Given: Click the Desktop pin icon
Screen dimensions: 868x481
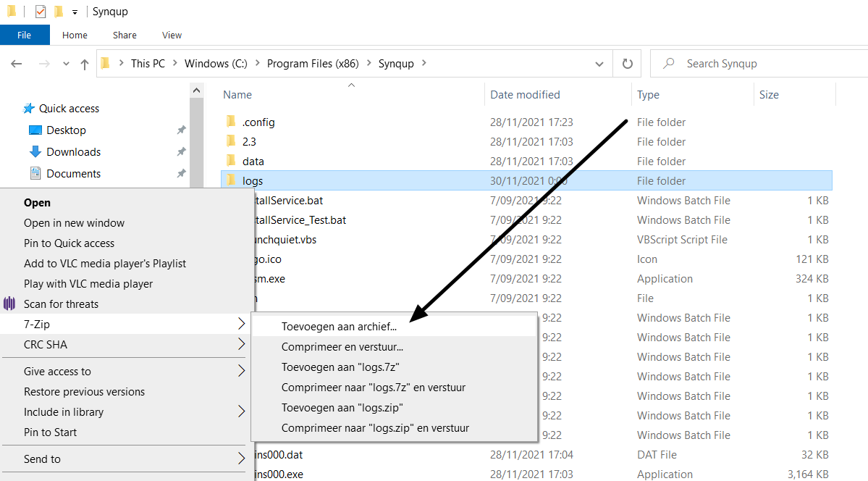Looking at the screenshot, I should (181, 130).
